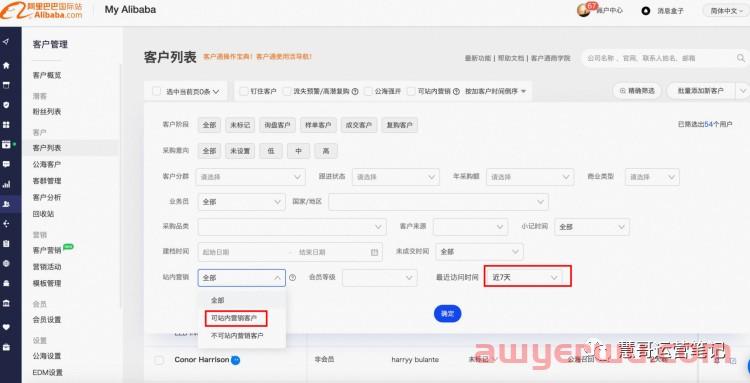Open the 消息盒子 message box icon
This screenshot has height=383, width=750.
(x=646, y=11)
